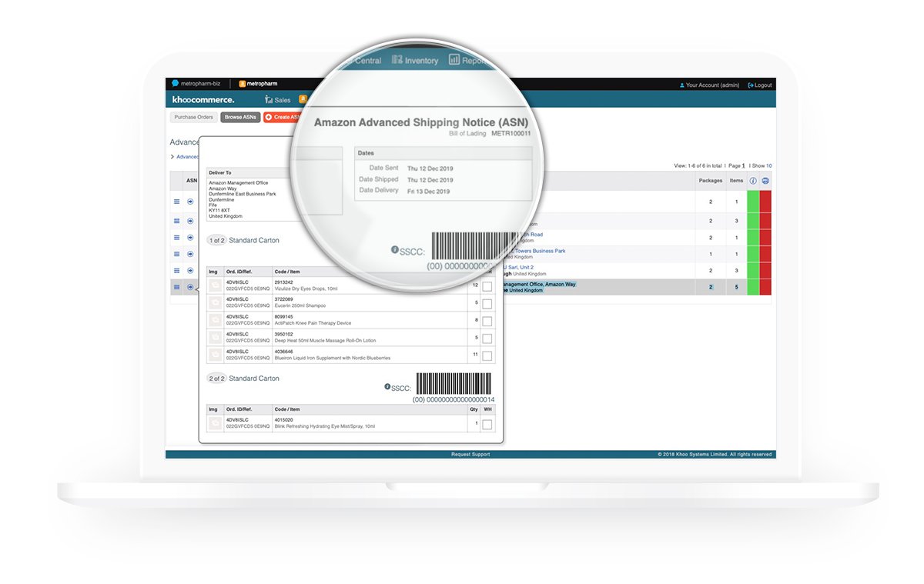Open the hamburger menu of first ASN row
This screenshot has width=924, height=584.
176,202
